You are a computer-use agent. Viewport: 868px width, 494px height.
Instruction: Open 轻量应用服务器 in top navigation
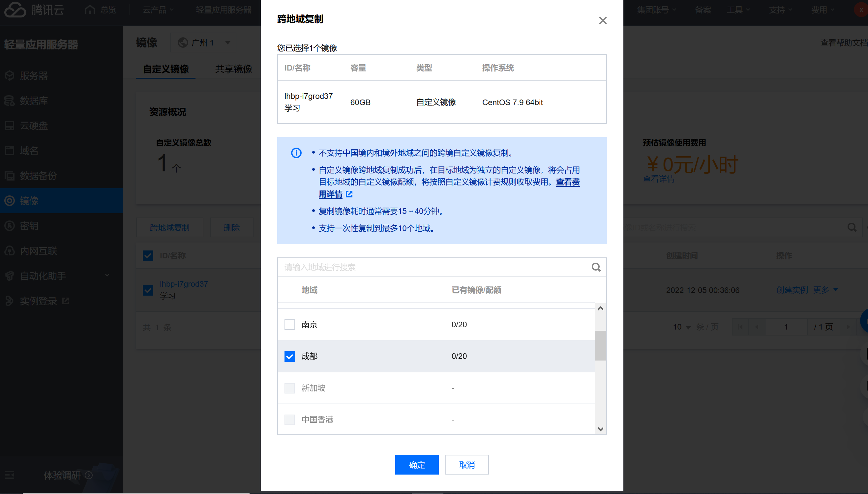tap(224, 10)
